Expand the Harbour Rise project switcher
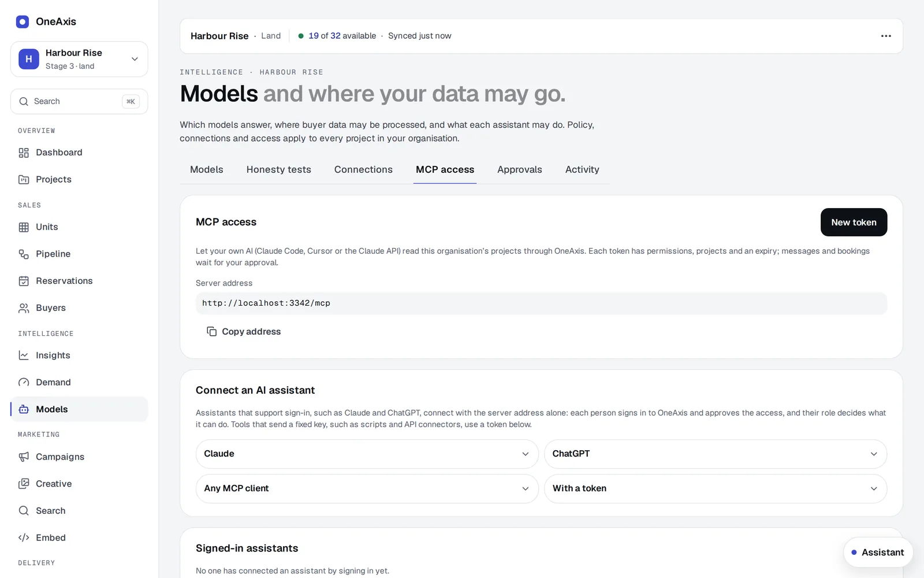 click(79, 59)
